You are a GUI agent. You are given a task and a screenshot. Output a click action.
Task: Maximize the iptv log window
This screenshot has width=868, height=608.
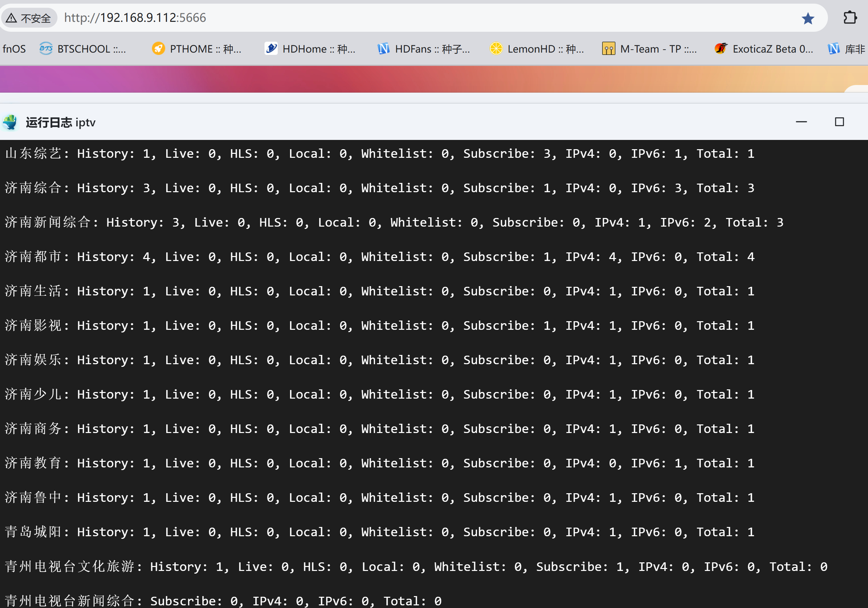839,122
